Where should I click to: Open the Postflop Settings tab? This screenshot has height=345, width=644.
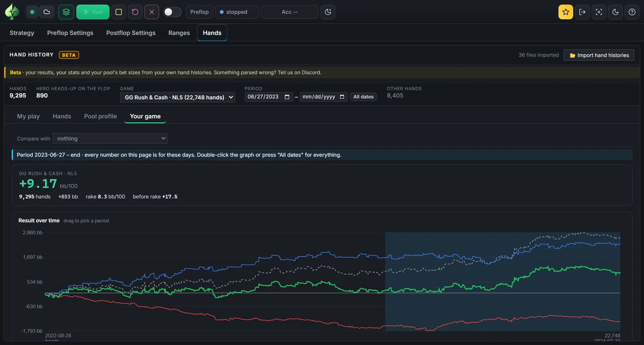point(131,33)
